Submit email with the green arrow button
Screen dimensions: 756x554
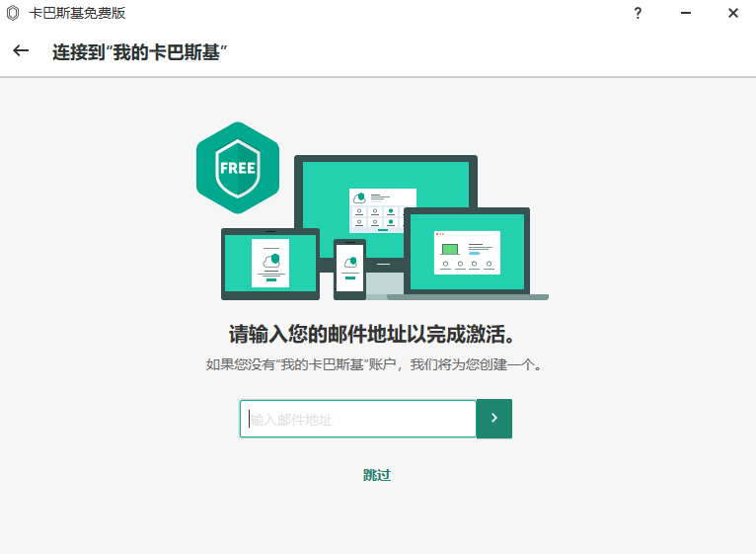point(494,419)
